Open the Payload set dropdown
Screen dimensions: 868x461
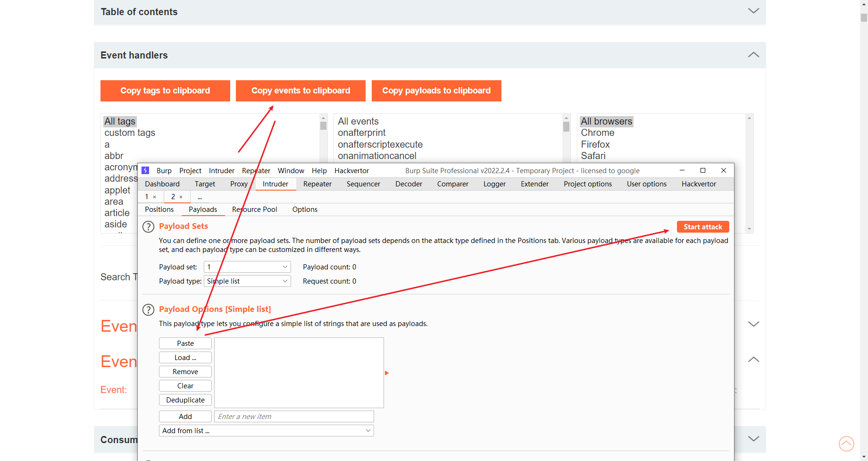pos(247,267)
